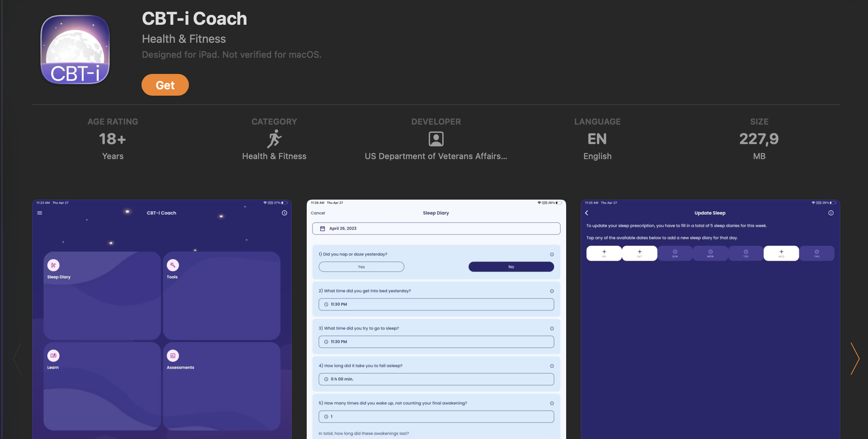Image resolution: width=868 pixels, height=439 pixels.
Task: Open the Tools wrench icon
Action: coord(173,265)
